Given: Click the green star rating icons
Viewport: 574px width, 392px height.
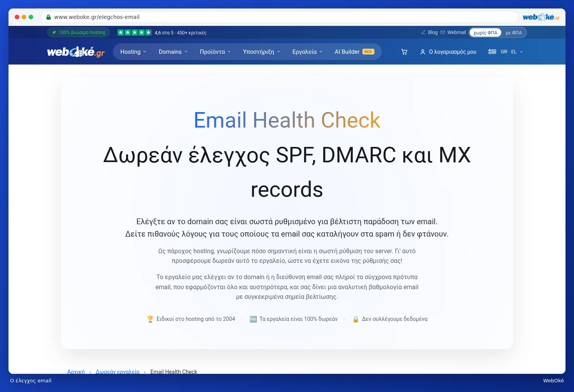Looking at the screenshot, I should point(135,32).
